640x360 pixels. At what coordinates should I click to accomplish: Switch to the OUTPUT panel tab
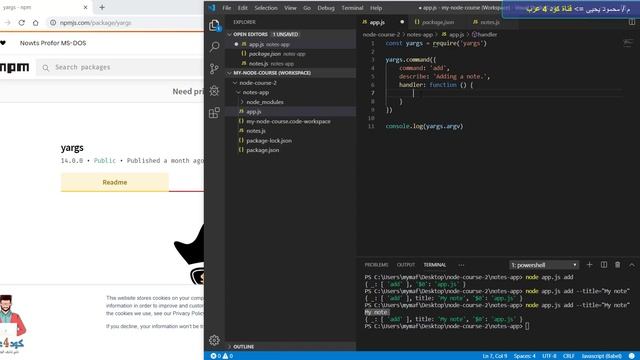click(x=406, y=265)
